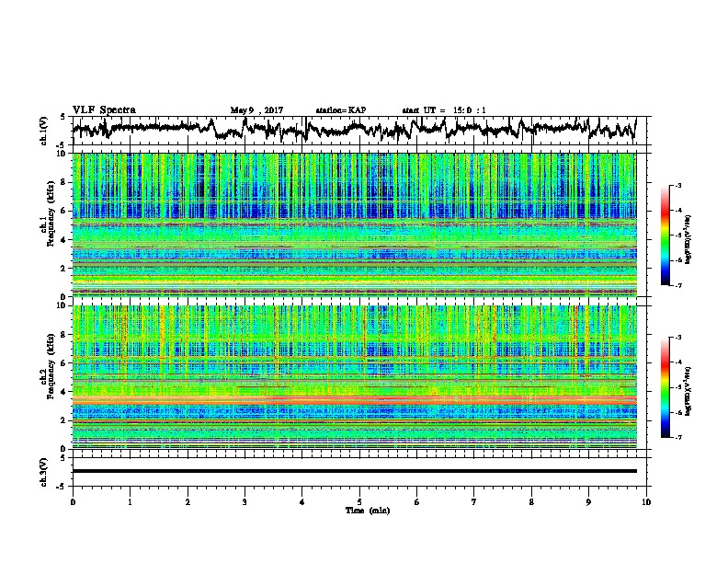Click the red band near 3.5 kHz in ch.2
The image size is (728, 563).
click(x=354, y=399)
